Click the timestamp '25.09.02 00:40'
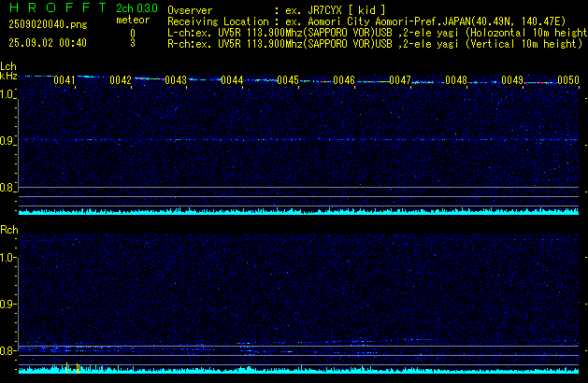The image size is (588, 383). tap(48, 43)
